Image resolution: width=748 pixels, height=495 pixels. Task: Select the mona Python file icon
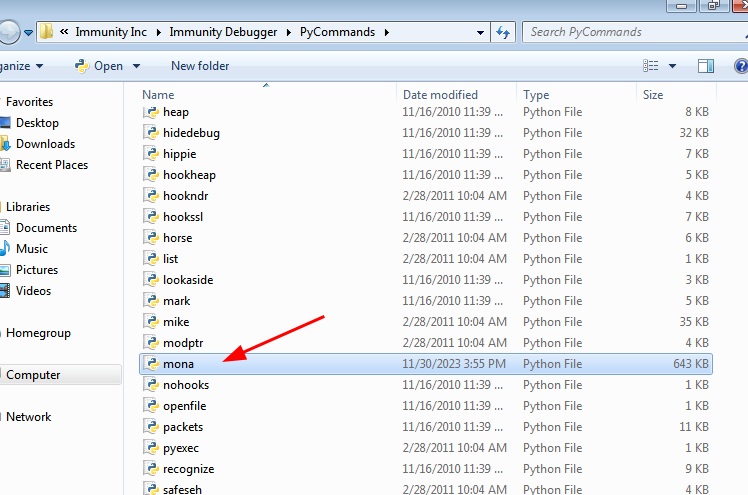(151, 364)
